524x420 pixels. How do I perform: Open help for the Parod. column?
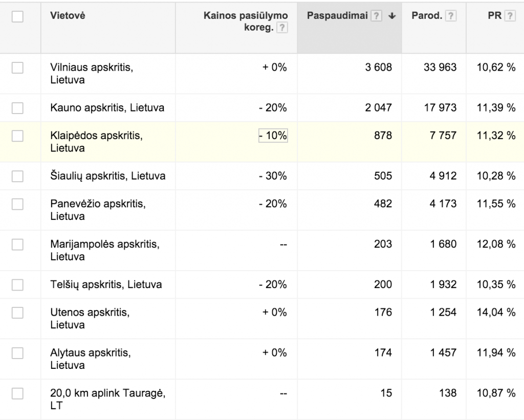click(x=450, y=15)
